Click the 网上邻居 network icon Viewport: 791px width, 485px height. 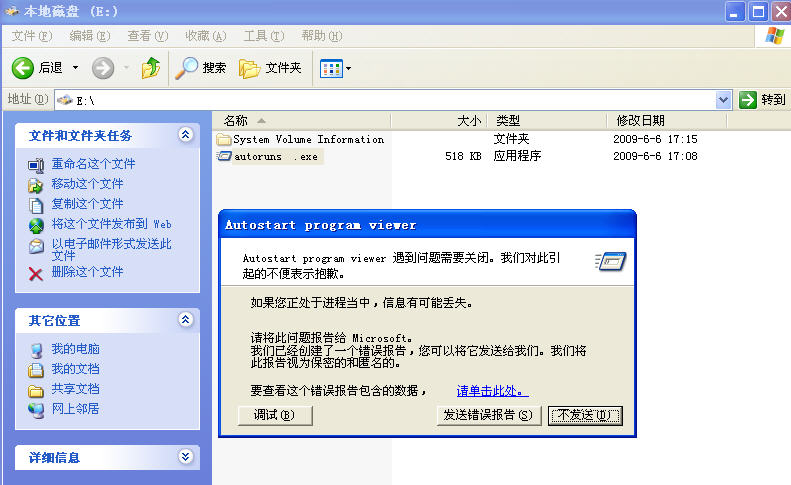tap(36, 410)
